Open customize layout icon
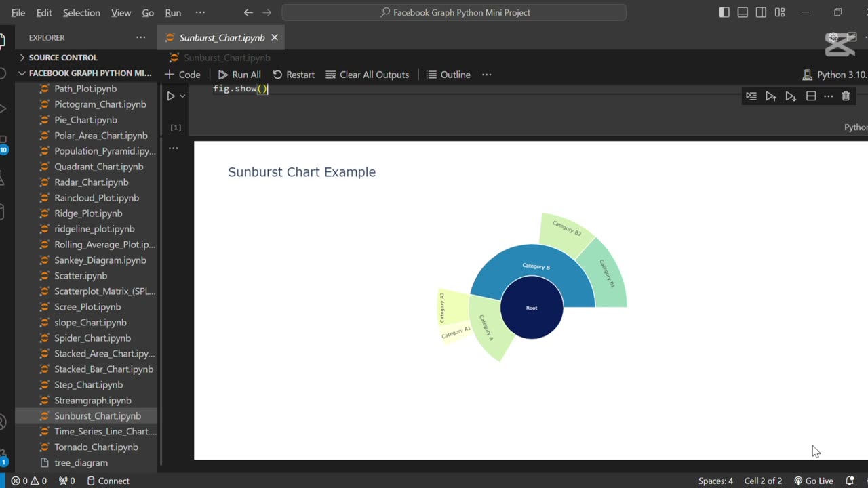The width and height of the screenshot is (868, 488). [780, 12]
